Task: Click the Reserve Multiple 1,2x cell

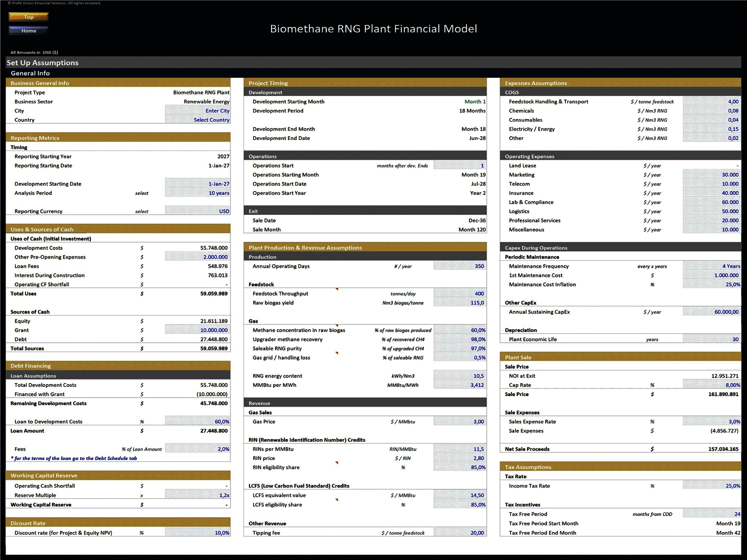Action: click(x=198, y=495)
